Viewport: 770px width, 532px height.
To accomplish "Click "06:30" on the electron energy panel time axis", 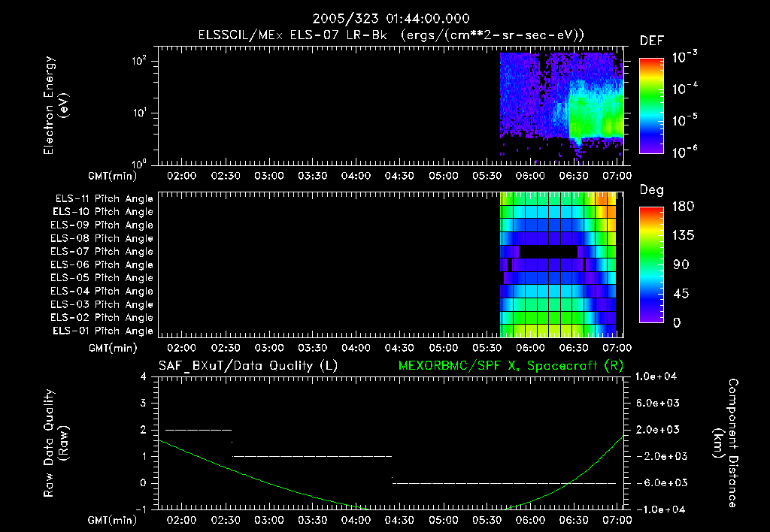I will point(573,176).
